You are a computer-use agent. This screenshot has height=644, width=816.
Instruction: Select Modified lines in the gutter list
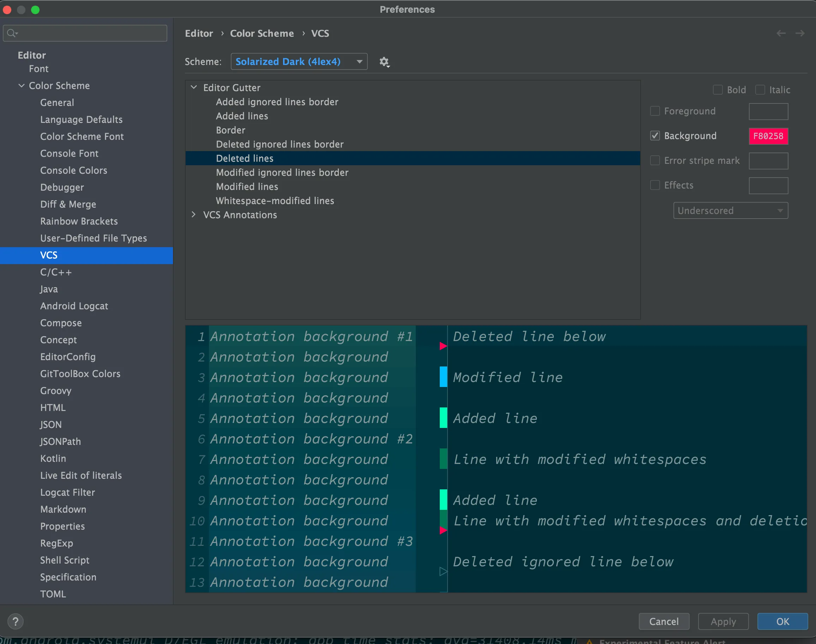(x=247, y=187)
